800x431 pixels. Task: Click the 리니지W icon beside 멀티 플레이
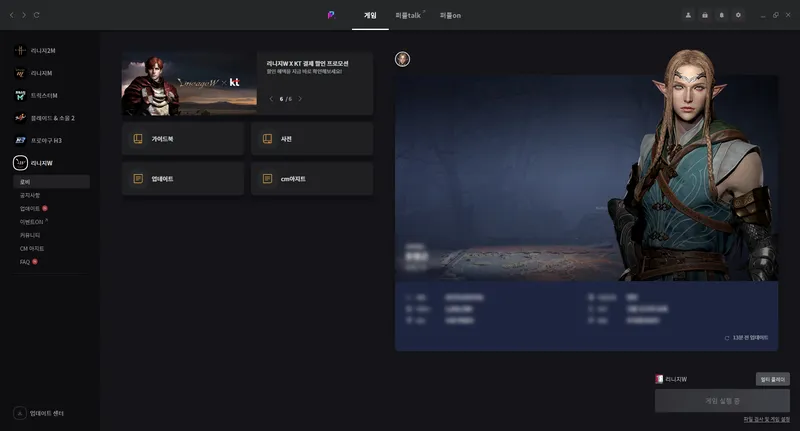coord(659,379)
